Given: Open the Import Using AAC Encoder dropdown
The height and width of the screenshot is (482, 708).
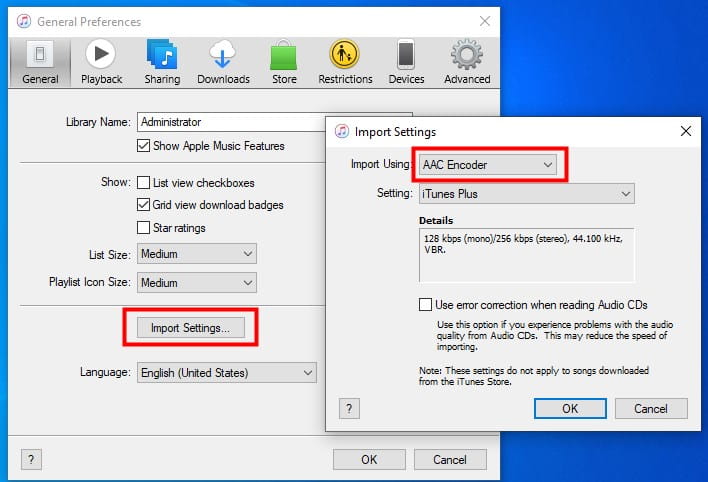Looking at the screenshot, I should 488,165.
